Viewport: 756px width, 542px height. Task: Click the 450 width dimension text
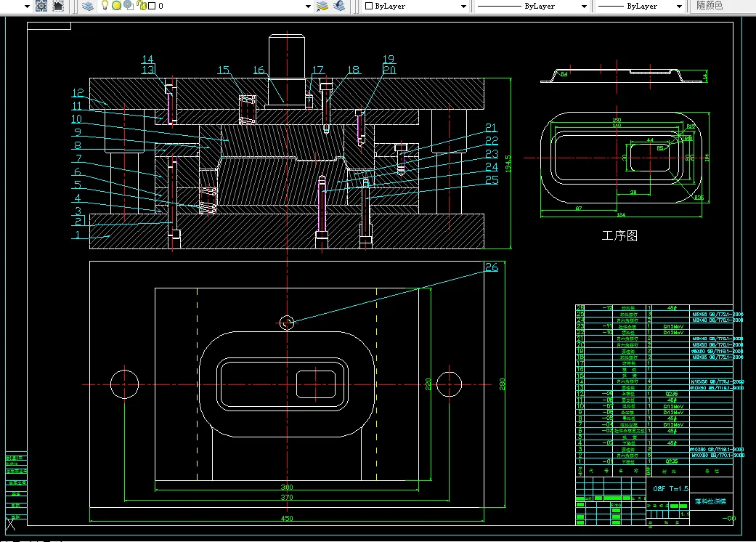point(287,518)
